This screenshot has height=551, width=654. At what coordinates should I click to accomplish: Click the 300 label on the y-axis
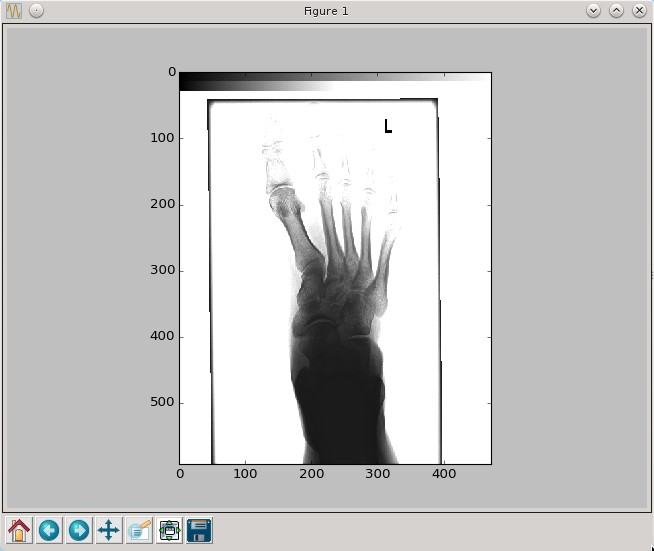162,270
